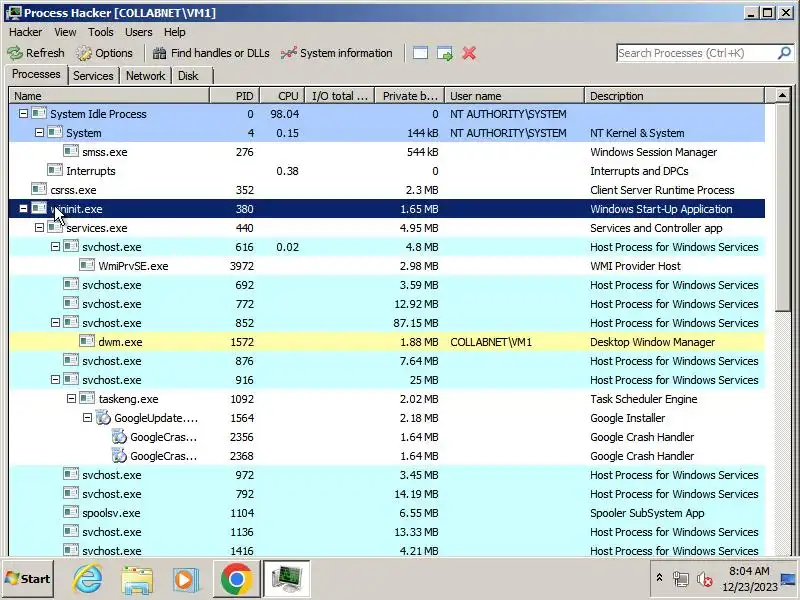Click the find window and thread icon
Image resolution: width=800 pixels, height=600 pixels.
(445, 53)
